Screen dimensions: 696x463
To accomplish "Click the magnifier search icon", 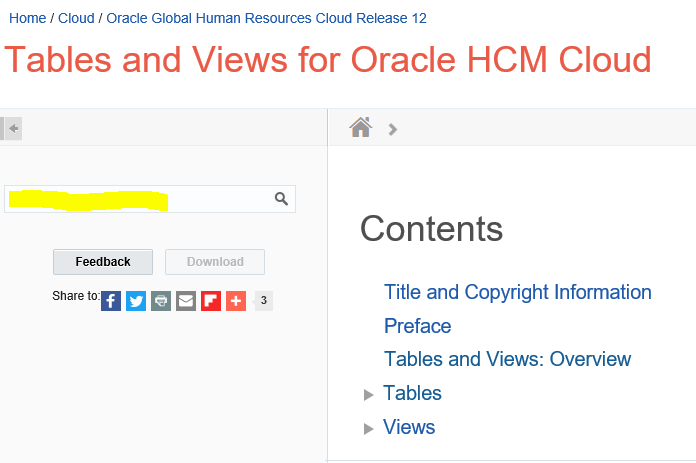I will pos(281,198).
